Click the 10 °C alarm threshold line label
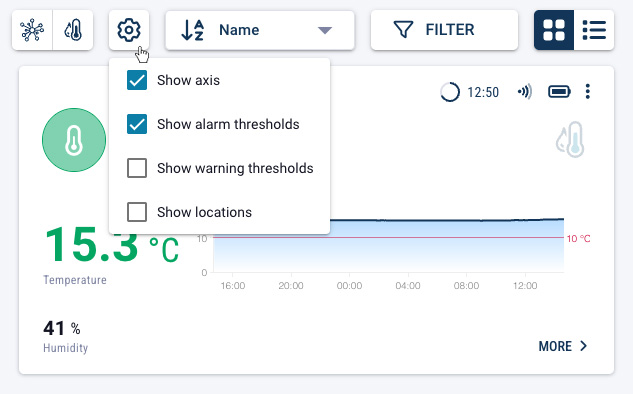 pos(579,239)
